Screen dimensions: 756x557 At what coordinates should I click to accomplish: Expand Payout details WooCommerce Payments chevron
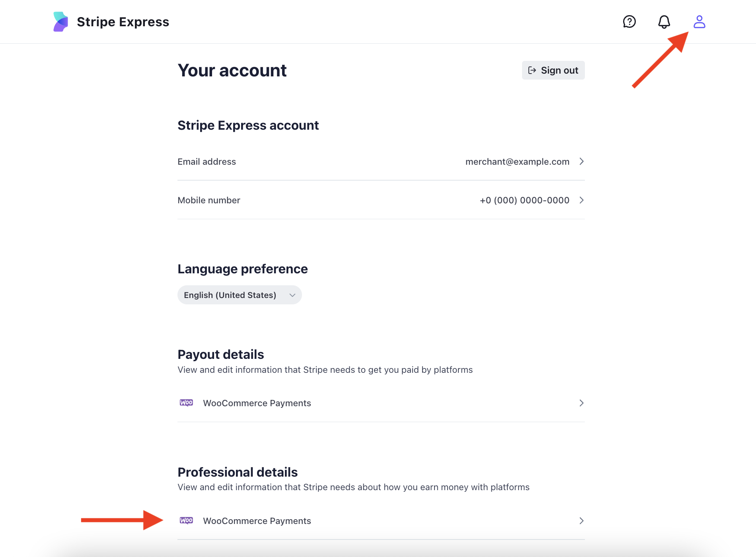pos(581,403)
